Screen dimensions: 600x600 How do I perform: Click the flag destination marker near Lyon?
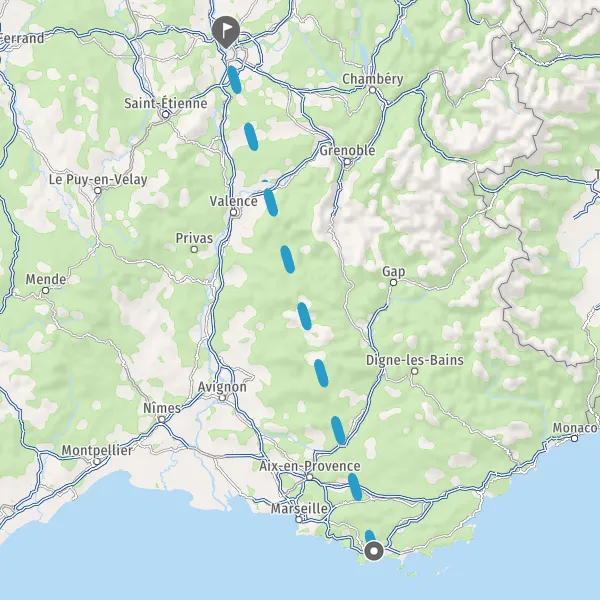226,31
